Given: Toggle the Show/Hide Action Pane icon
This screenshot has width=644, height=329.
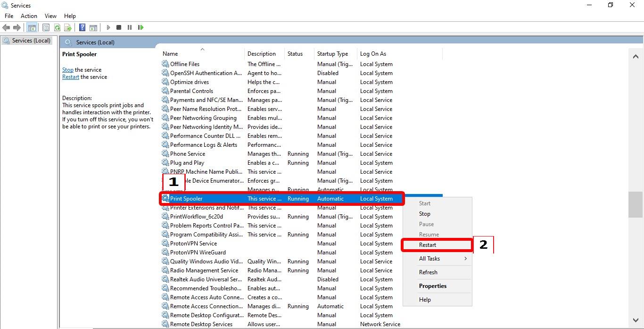Looking at the screenshot, I should (93, 27).
